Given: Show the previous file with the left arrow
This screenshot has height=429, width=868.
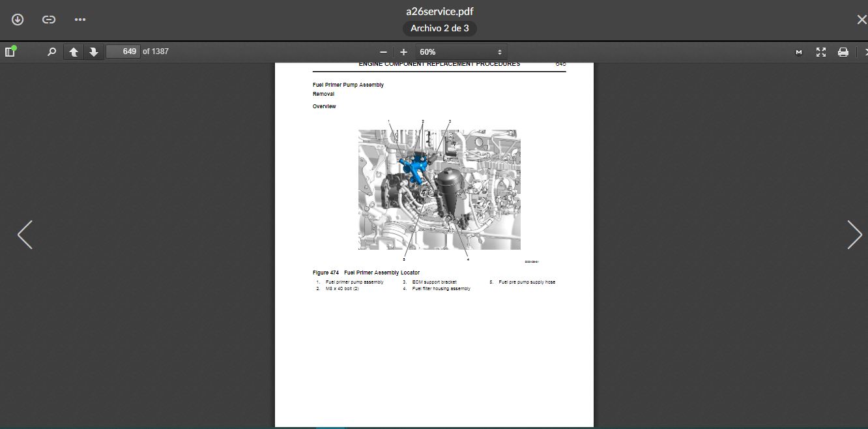Looking at the screenshot, I should (x=25, y=235).
